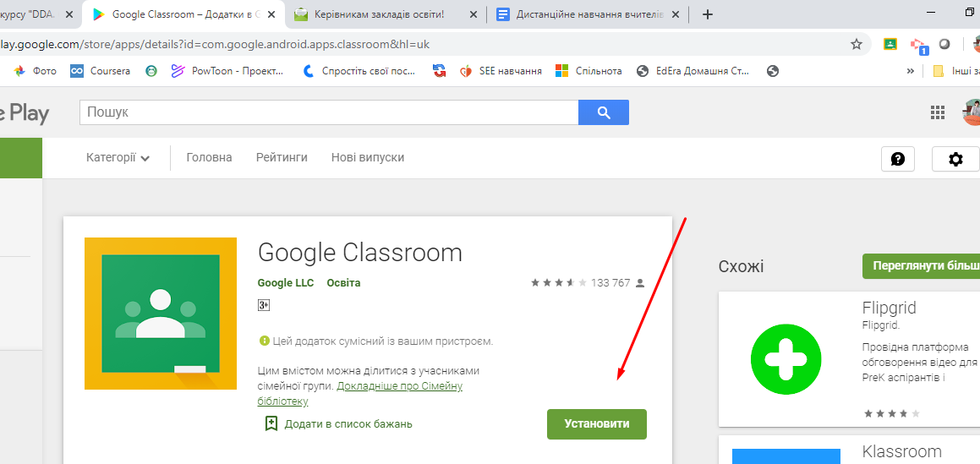Click the Схожі section heading
Screen dimensions: 980x464
click(x=742, y=267)
